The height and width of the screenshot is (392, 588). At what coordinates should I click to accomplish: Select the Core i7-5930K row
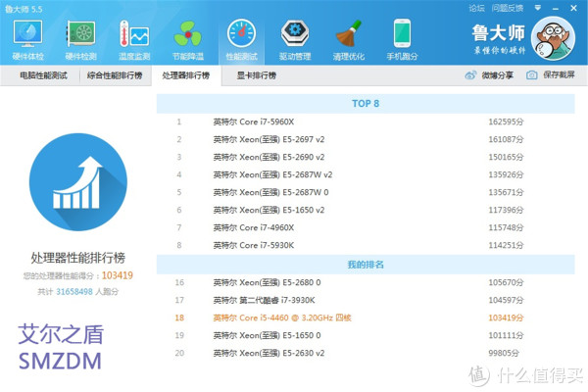coord(366,245)
